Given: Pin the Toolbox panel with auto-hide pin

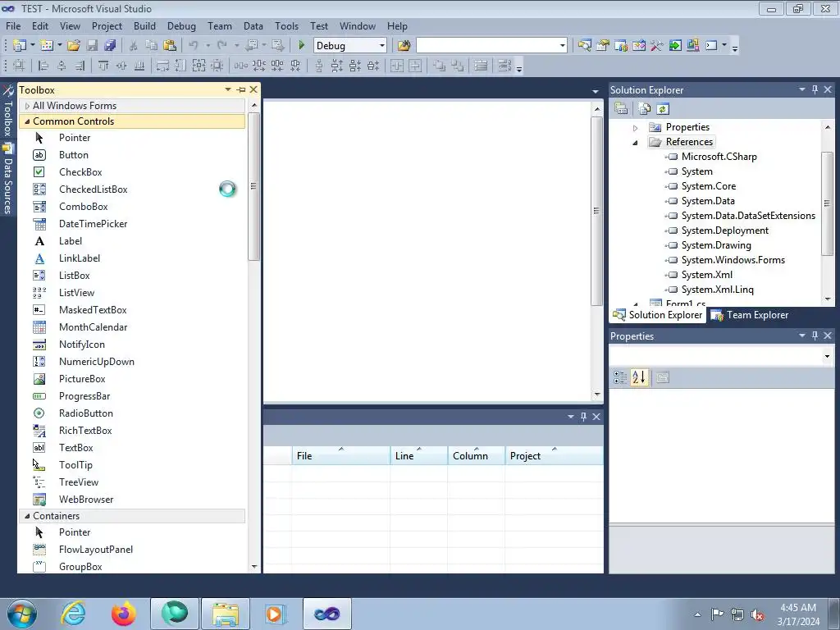Looking at the screenshot, I should 241,90.
